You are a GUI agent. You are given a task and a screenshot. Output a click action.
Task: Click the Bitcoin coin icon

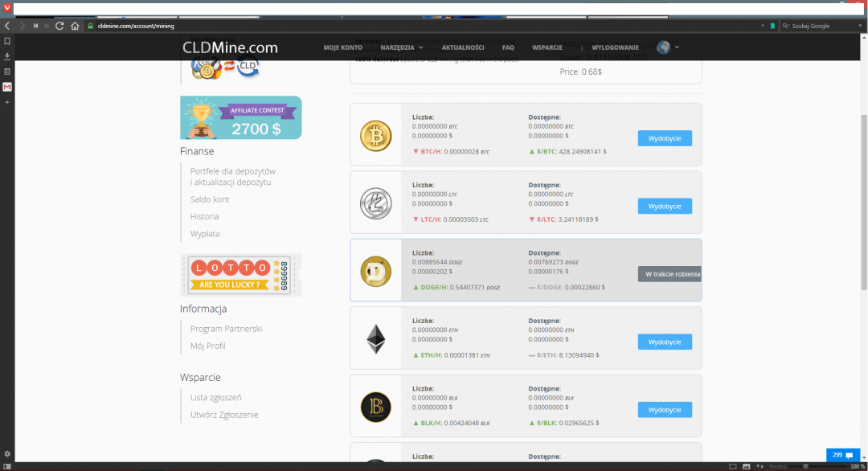coord(375,136)
